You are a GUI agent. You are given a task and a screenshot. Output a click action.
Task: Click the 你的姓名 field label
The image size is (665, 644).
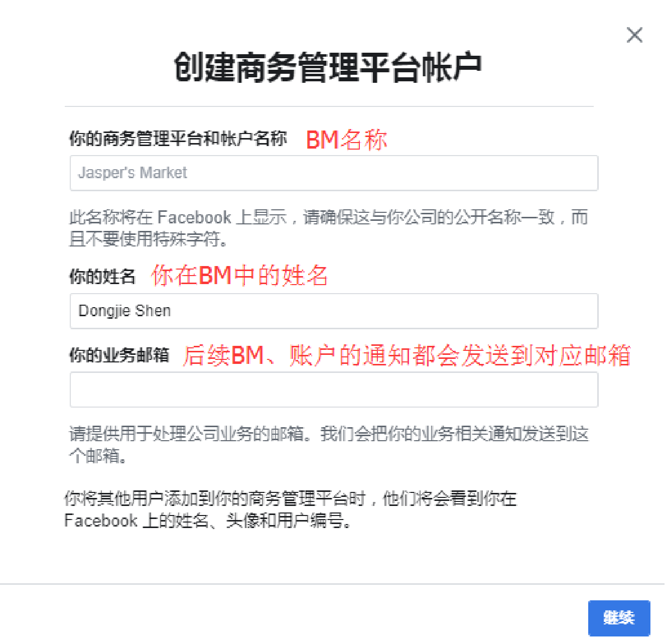point(104,276)
